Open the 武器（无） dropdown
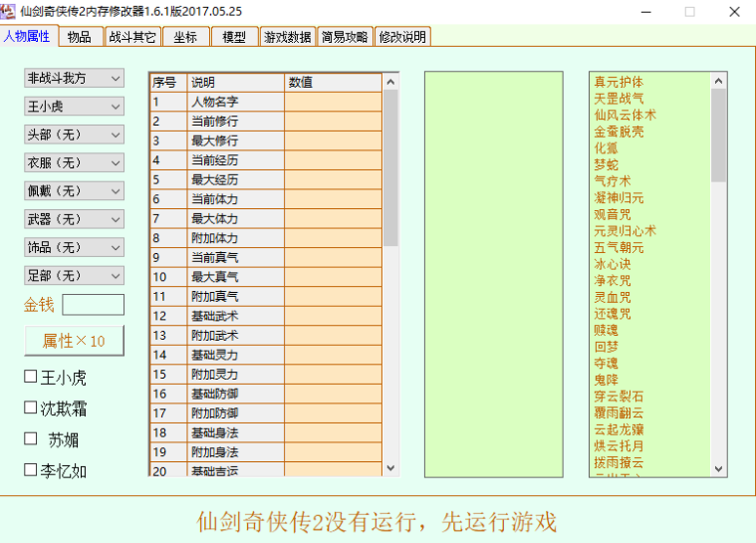 click(x=74, y=219)
